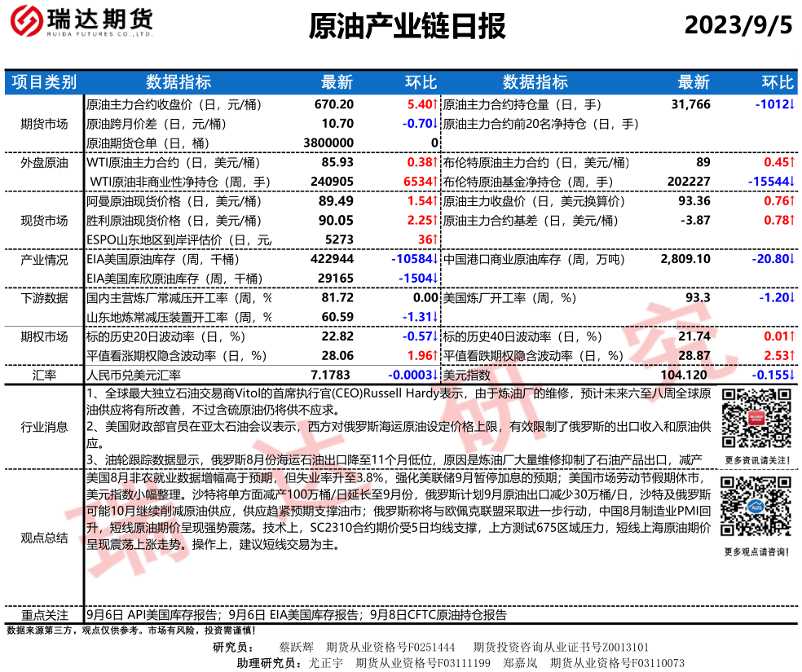This screenshot has height=672, width=802.
Task: Click the 原油产业链日报 report title
Action: point(408,27)
